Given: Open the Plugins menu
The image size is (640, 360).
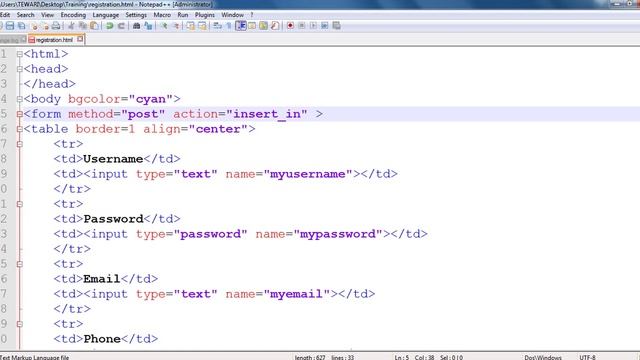Looking at the screenshot, I should (204, 15).
